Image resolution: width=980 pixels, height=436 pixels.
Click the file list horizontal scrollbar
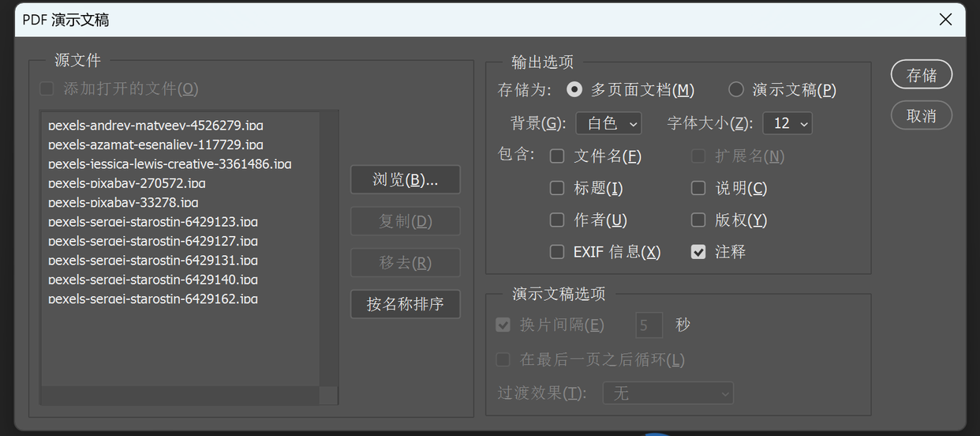pyautogui.click(x=180, y=395)
